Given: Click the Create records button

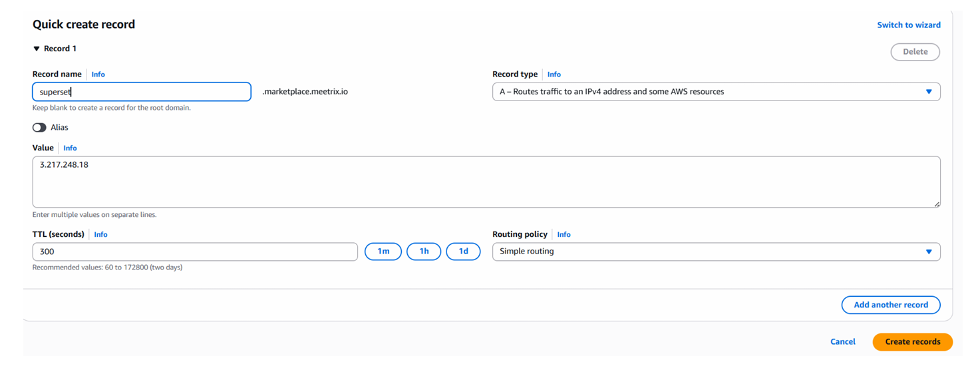Looking at the screenshot, I should click(912, 342).
